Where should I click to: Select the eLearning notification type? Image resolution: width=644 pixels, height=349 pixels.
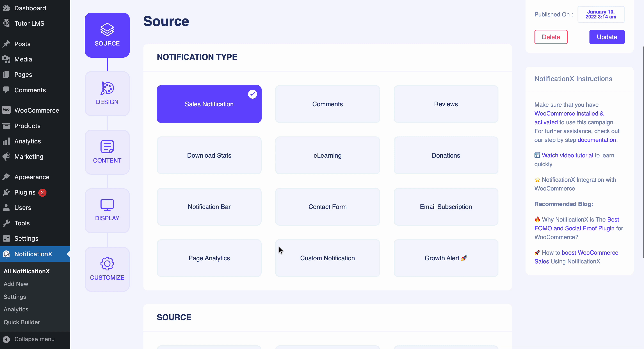point(328,155)
